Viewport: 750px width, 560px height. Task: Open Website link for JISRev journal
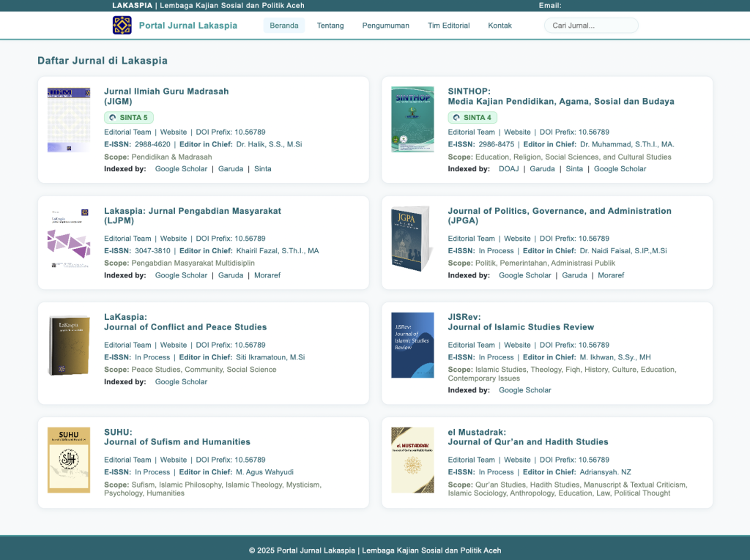point(517,346)
